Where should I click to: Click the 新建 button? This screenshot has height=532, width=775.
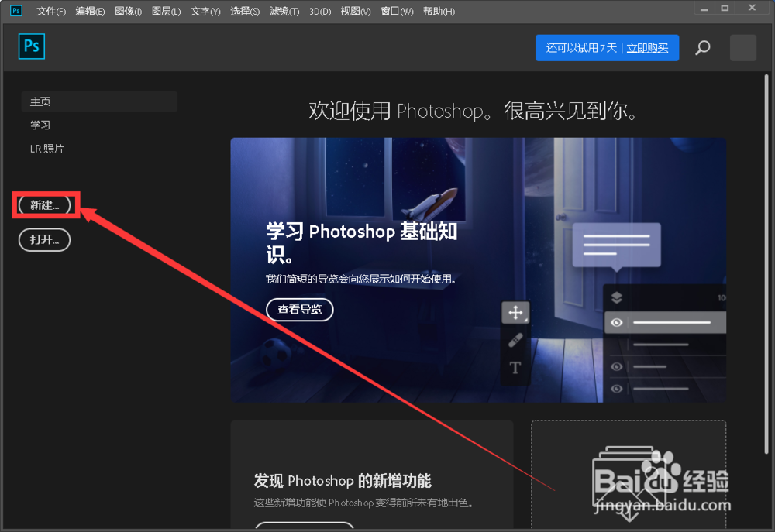pos(44,204)
